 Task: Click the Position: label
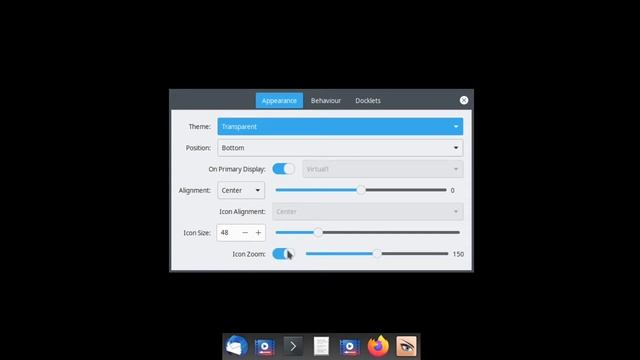point(198,148)
